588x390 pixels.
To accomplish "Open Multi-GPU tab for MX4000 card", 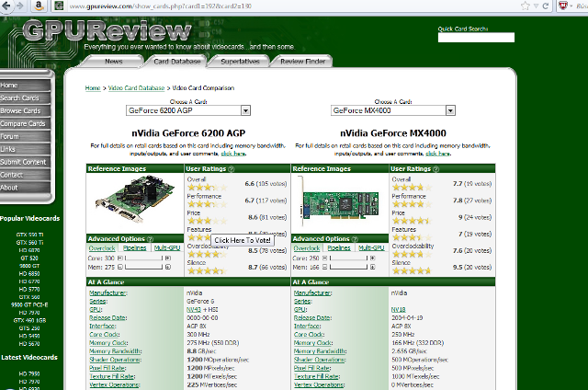I will [371, 247].
